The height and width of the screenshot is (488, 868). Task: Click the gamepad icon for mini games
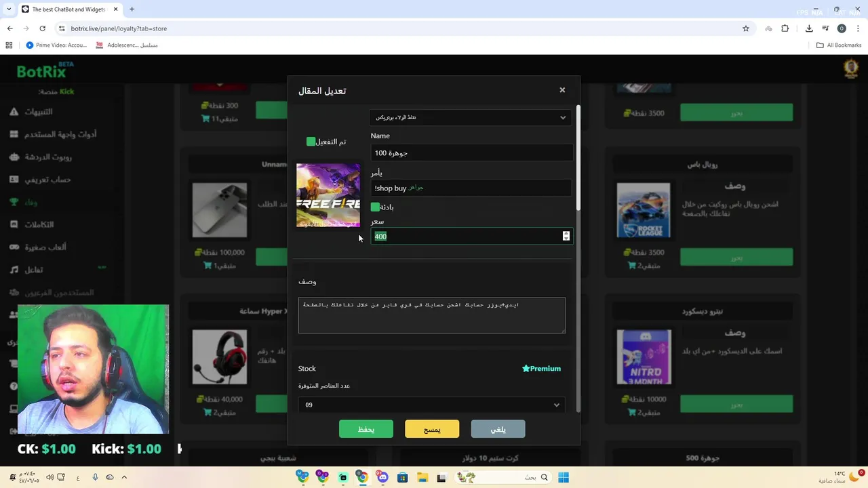[x=14, y=247]
